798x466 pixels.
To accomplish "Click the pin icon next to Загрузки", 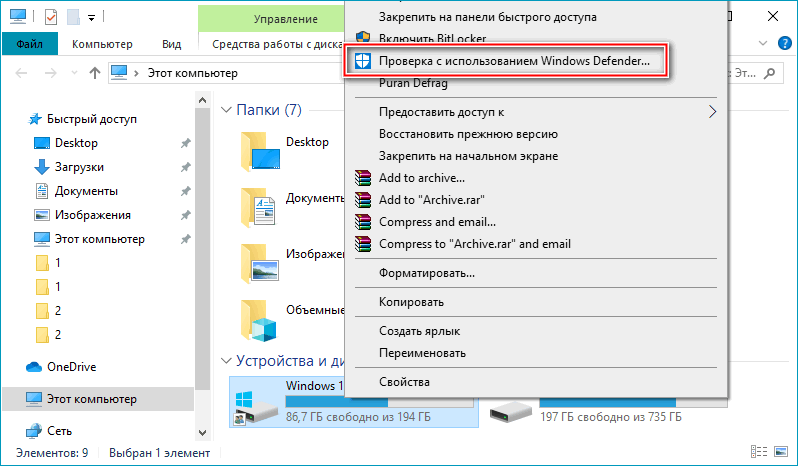I will pos(186,167).
